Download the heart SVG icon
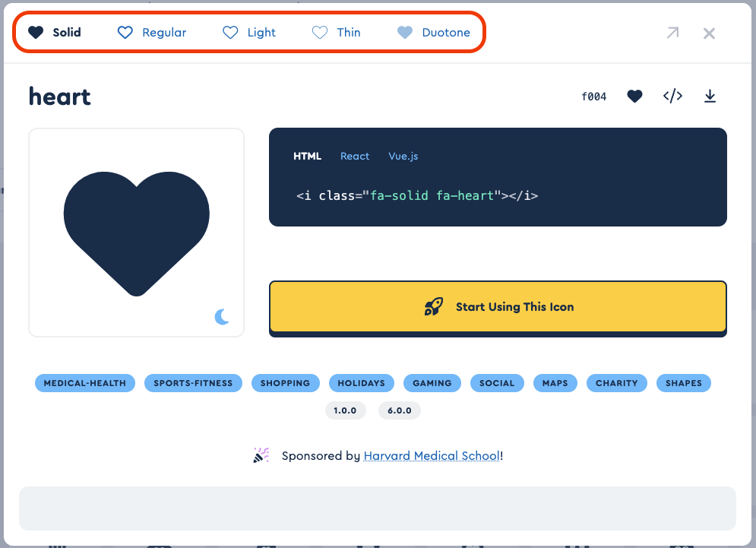 pyautogui.click(x=710, y=96)
